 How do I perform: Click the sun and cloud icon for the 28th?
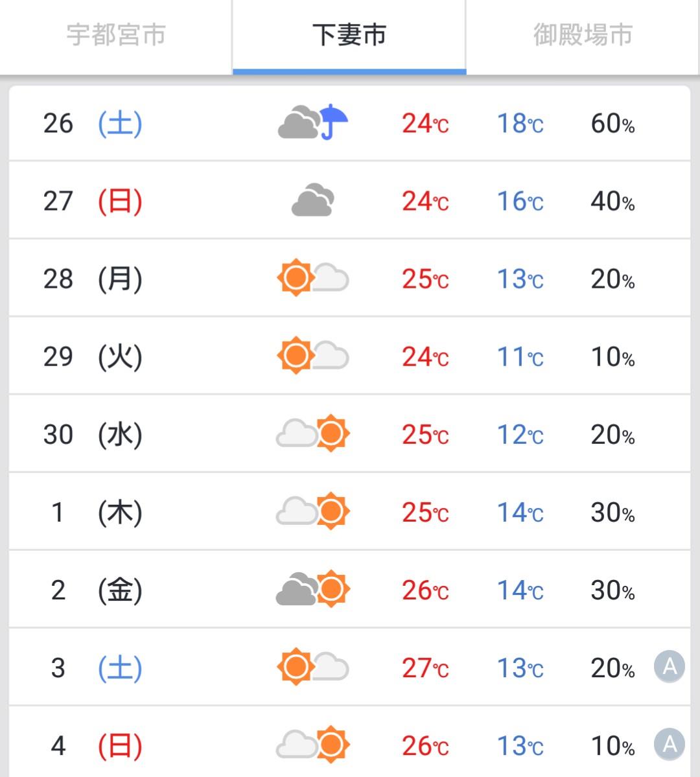(313, 278)
